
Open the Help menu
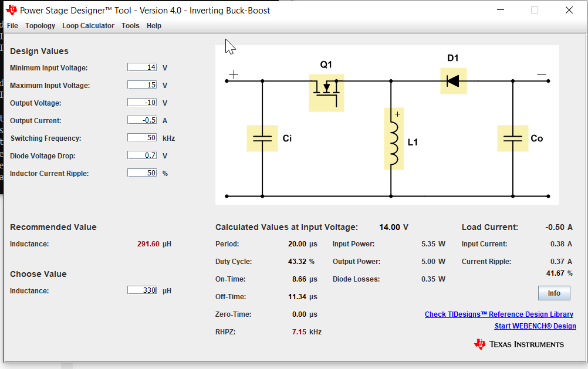(x=154, y=25)
